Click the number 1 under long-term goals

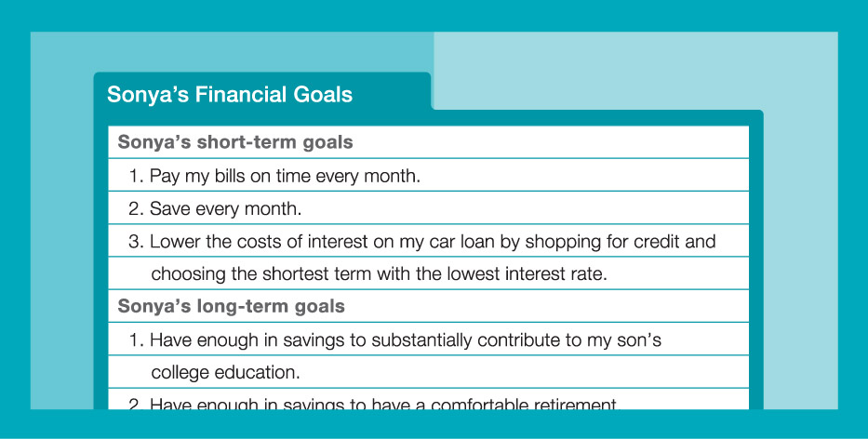pyautogui.click(x=136, y=339)
